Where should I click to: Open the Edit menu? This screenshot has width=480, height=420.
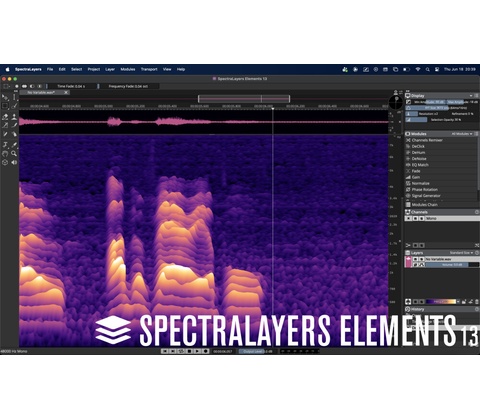coord(62,69)
